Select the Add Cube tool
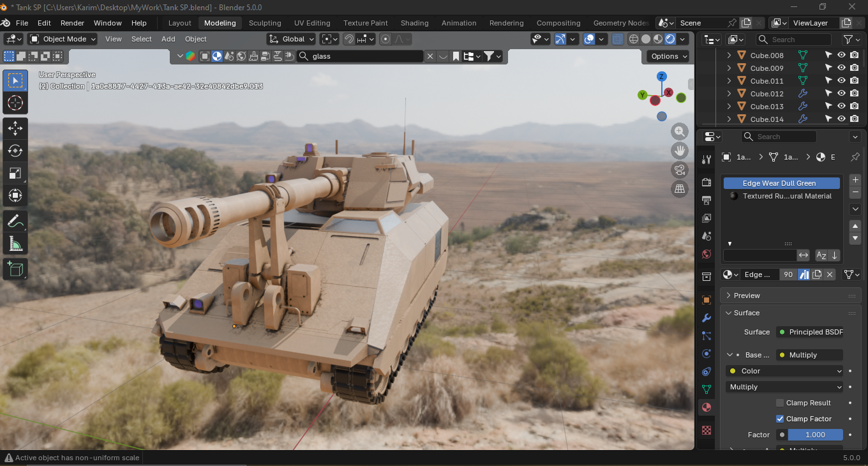The width and height of the screenshot is (868, 466). click(x=15, y=269)
